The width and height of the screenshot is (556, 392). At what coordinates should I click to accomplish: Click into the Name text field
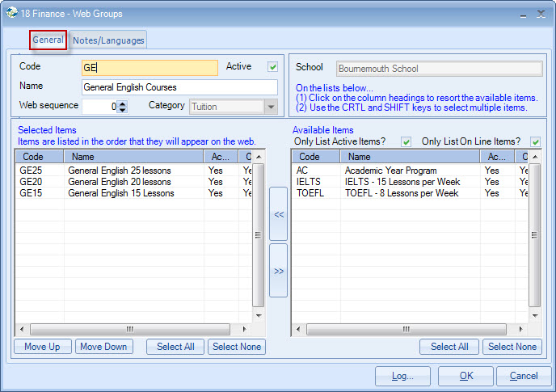click(179, 87)
